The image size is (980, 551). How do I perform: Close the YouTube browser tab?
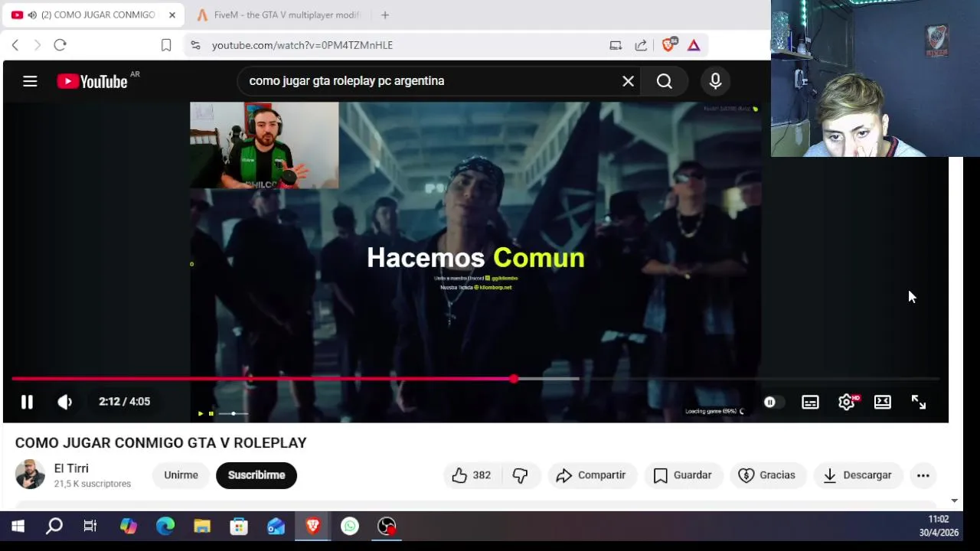pos(172,15)
